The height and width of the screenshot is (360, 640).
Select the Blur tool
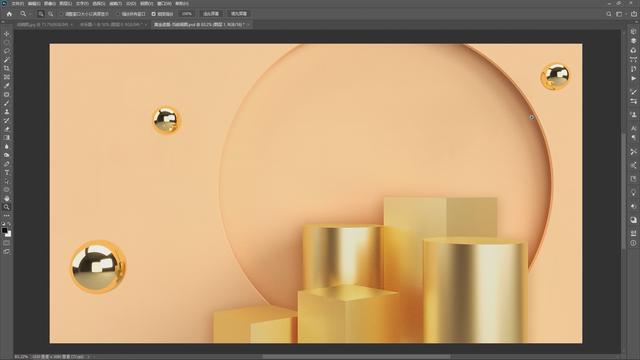[x=7, y=146]
